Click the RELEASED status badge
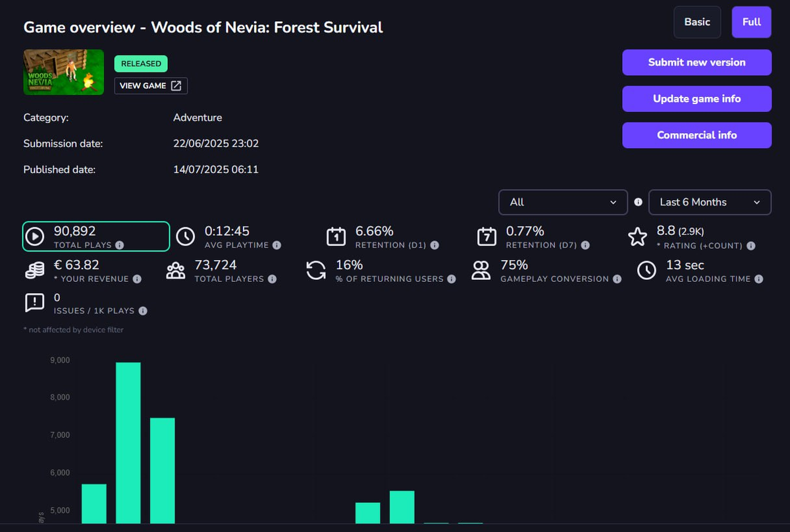Image resolution: width=790 pixels, height=532 pixels. [141, 64]
